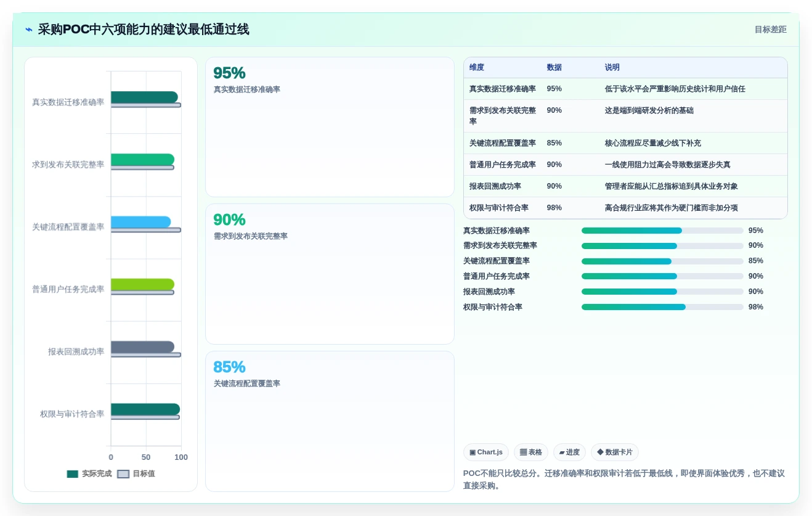Select the 报表回溯成功率 table row name
The image size is (812, 516).
(x=495, y=186)
